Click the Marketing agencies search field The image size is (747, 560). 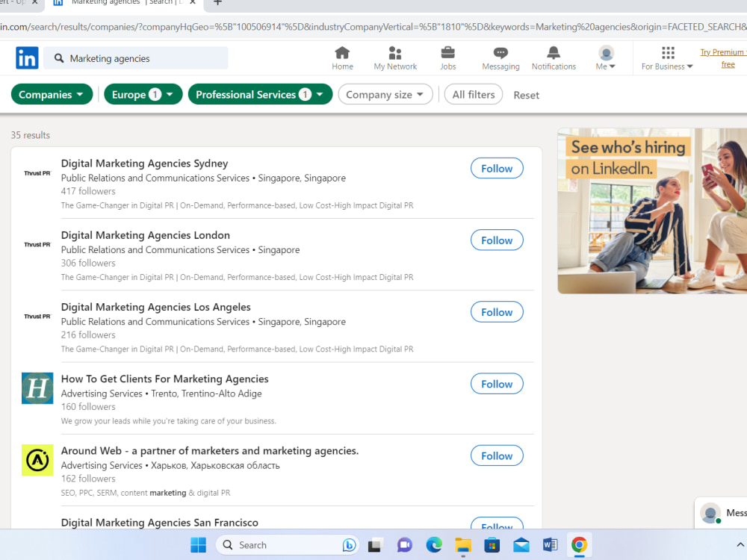(x=135, y=58)
